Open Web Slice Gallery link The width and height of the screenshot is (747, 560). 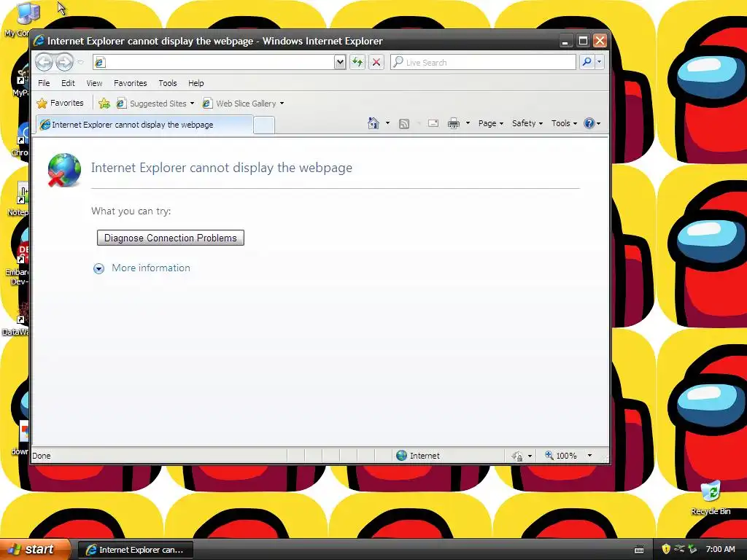[x=243, y=104]
